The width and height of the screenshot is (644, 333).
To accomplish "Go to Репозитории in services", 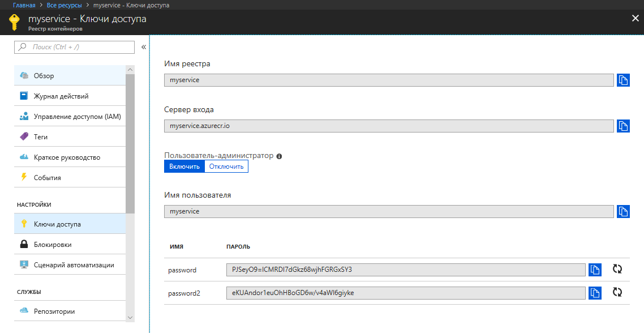I will [x=54, y=311].
